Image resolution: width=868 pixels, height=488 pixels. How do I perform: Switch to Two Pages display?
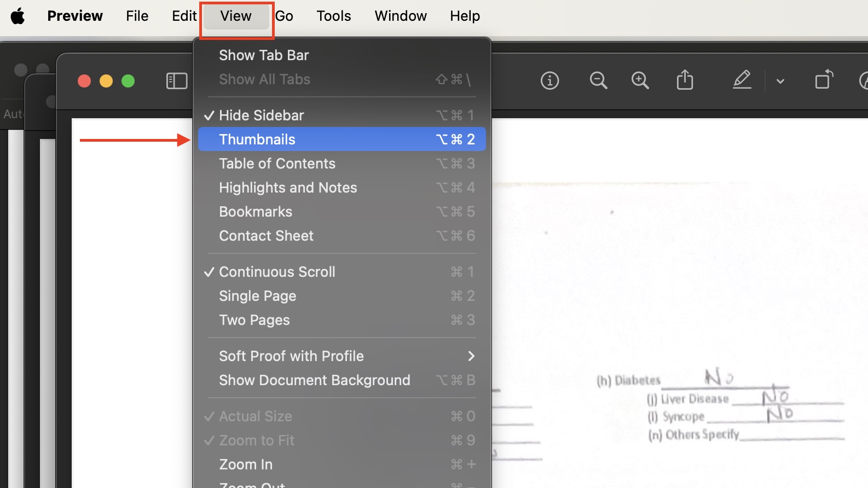click(x=342, y=320)
